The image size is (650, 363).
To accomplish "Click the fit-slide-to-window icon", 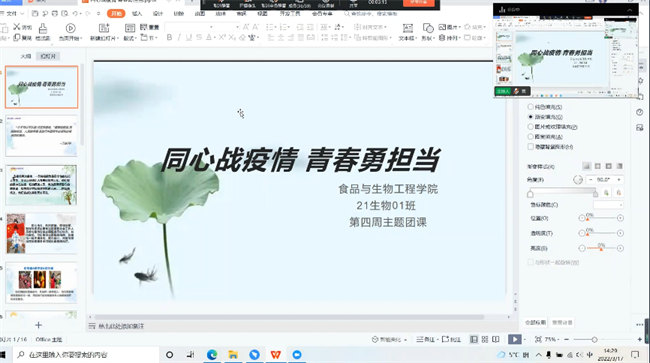I will pyautogui.click(x=538, y=339).
